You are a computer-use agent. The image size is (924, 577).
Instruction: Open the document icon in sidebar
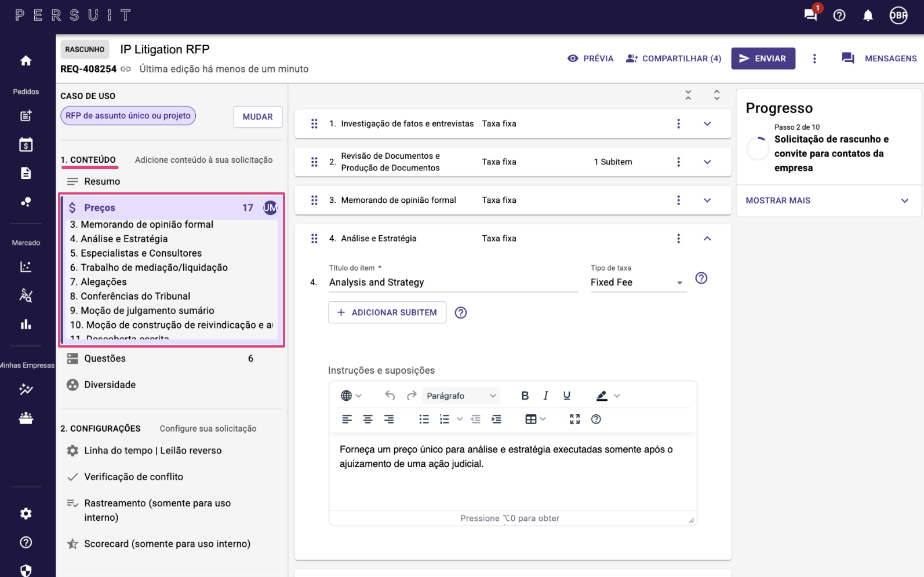(x=26, y=173)
